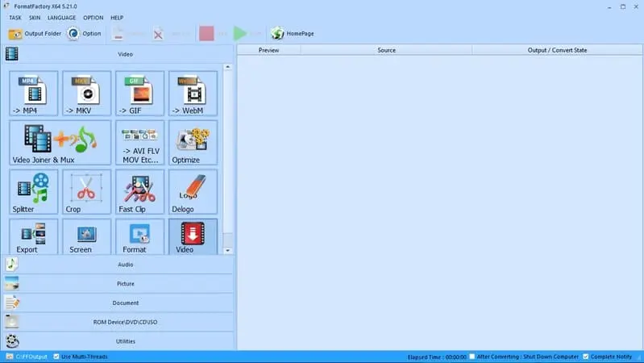This screenshot has height=363, width=644.
Task: Expand the ROM Device\DVD\CD\ISO panel
Action: click(x=118, y=322)
